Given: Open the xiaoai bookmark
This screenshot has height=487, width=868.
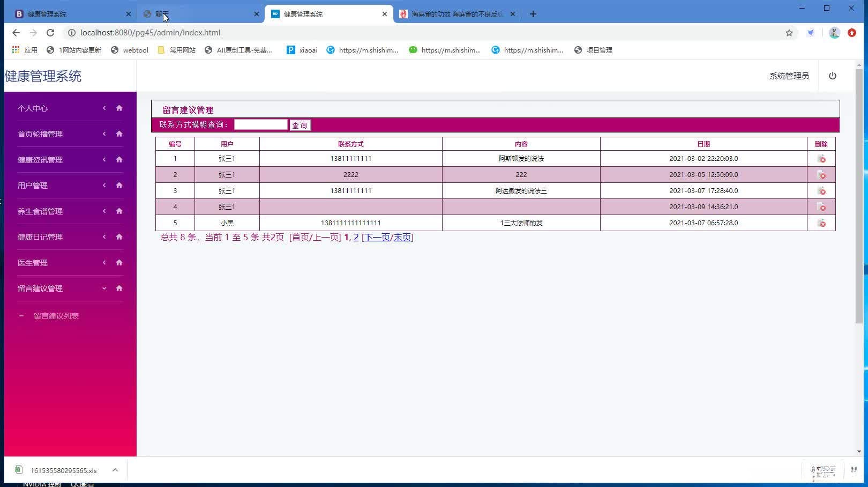Looking at the screenshot, I should pos(302,50).
